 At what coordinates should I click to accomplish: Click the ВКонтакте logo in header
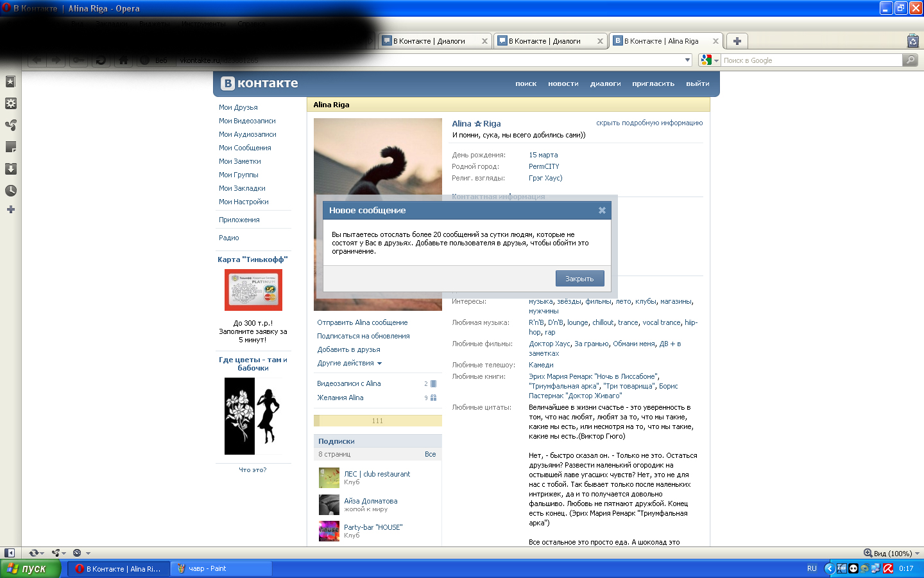[x=259, y=83]
